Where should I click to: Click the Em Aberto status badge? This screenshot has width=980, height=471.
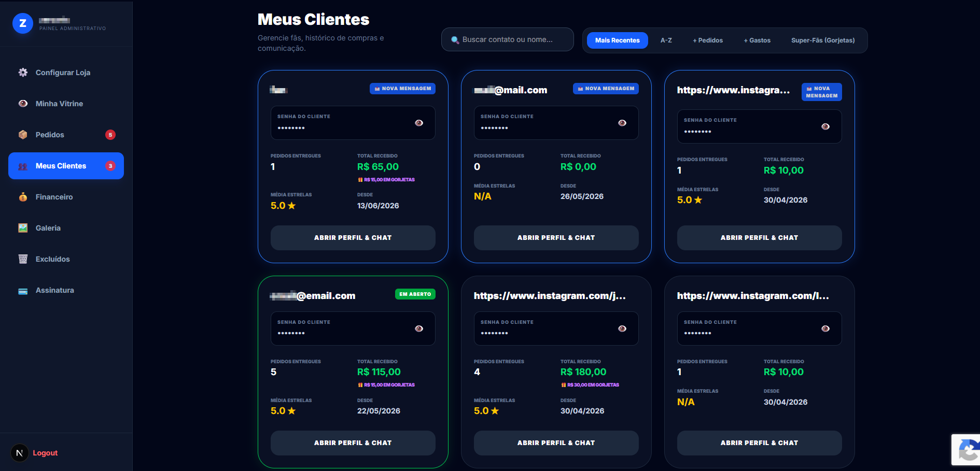(x=415, y=294)
